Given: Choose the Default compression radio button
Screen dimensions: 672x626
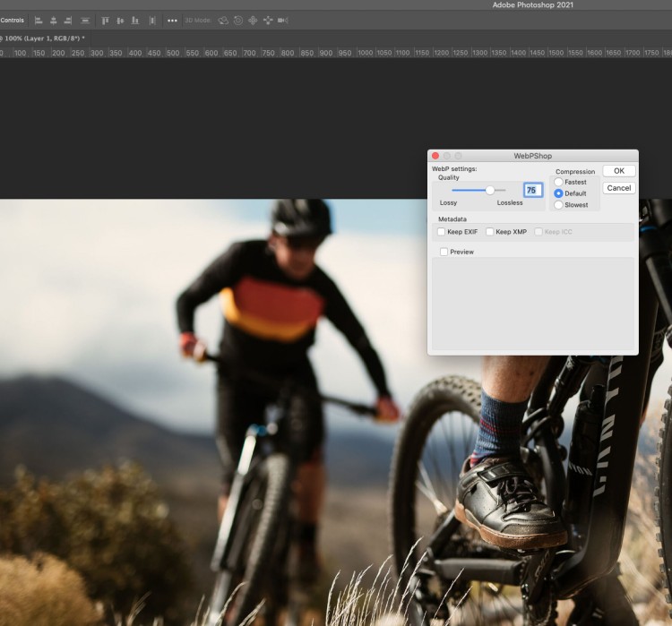Looking at the screenshot, I should (x=558, y=193).
